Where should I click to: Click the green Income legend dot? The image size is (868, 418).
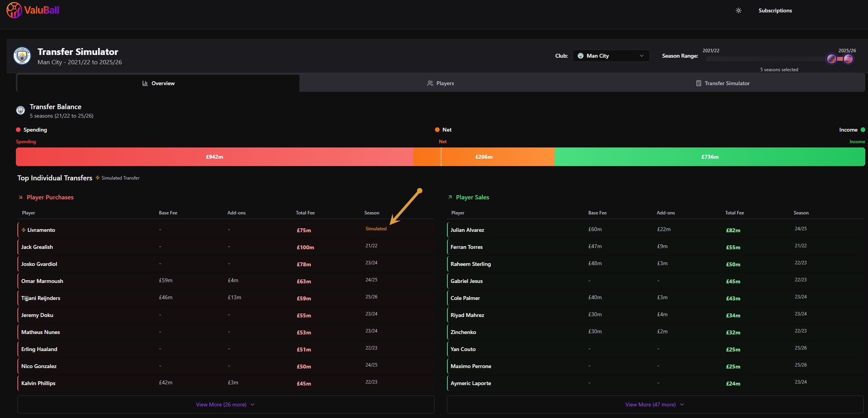click(863, 130)
